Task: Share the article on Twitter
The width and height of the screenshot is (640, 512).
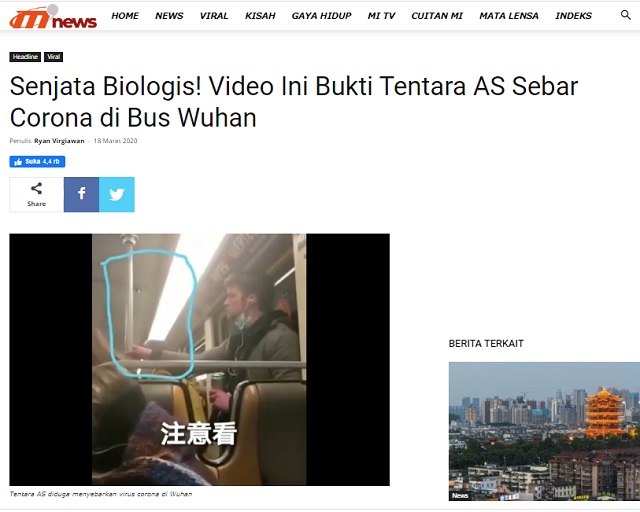Action: click(x=117, y=194)
